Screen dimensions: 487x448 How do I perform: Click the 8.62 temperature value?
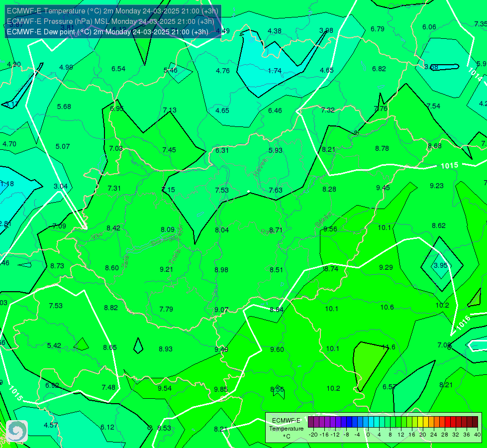[x=439, y=225]
